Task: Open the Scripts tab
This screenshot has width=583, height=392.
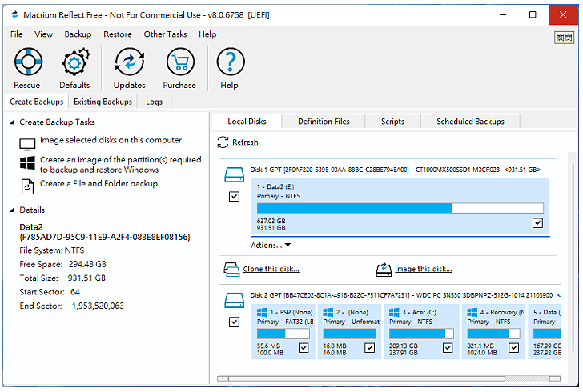Action: (392, 122)
